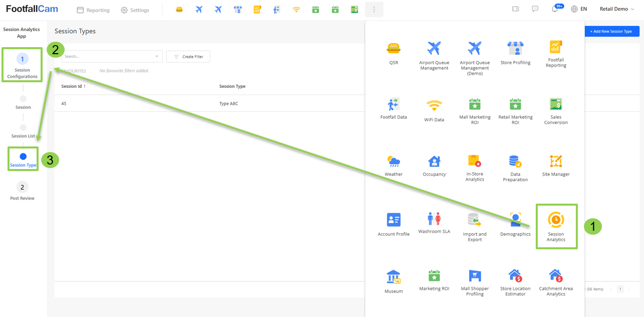This screenshot has height=317, width=644.
Task: Launch the Store Profiling app
Action: click(x=515, y=53)
